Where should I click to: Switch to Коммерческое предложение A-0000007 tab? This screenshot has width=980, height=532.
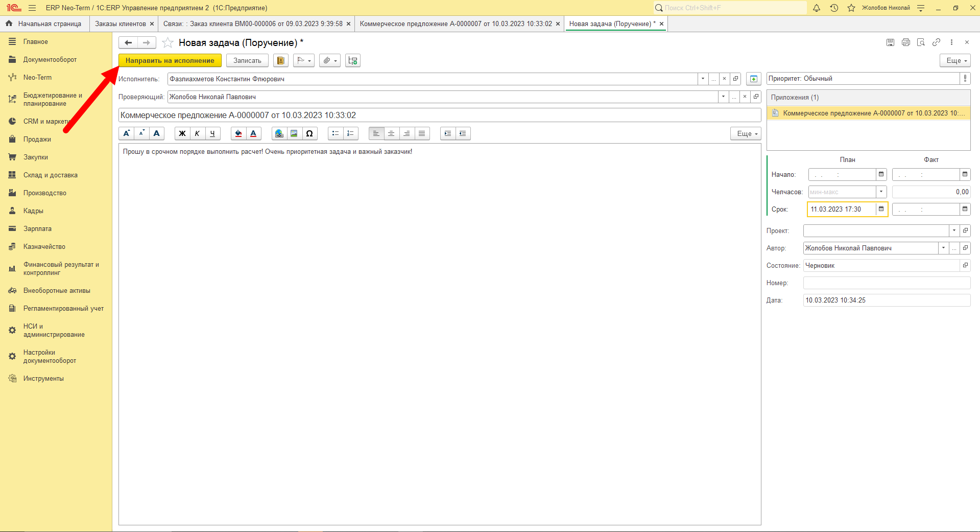click(x=456, y=24)
